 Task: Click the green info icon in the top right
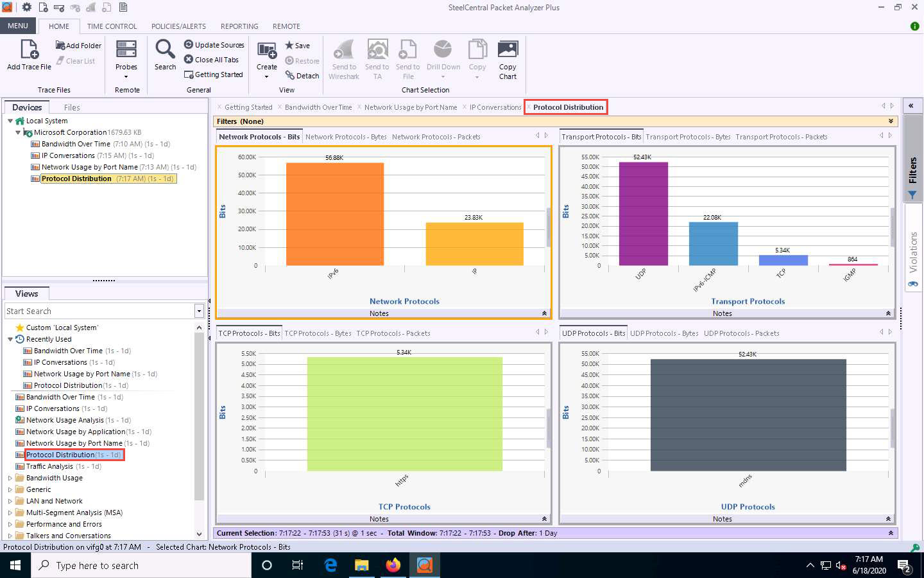click(x=914, y=26)
